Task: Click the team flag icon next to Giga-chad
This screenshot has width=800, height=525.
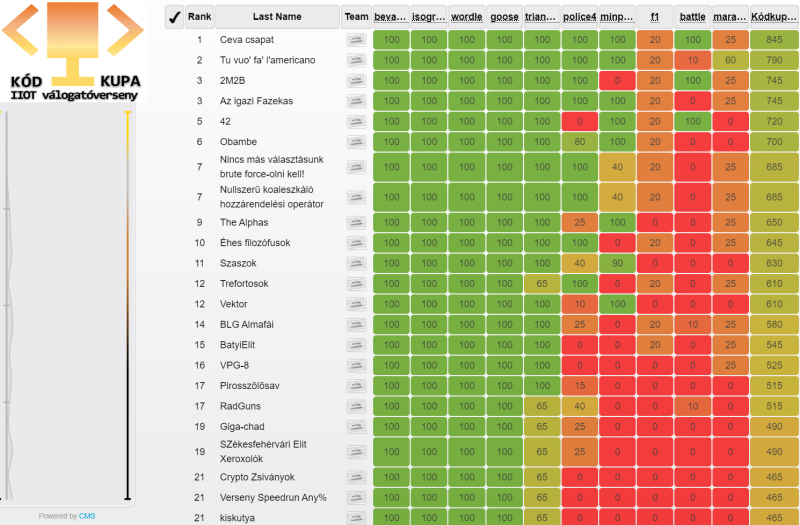Action: 356,426
